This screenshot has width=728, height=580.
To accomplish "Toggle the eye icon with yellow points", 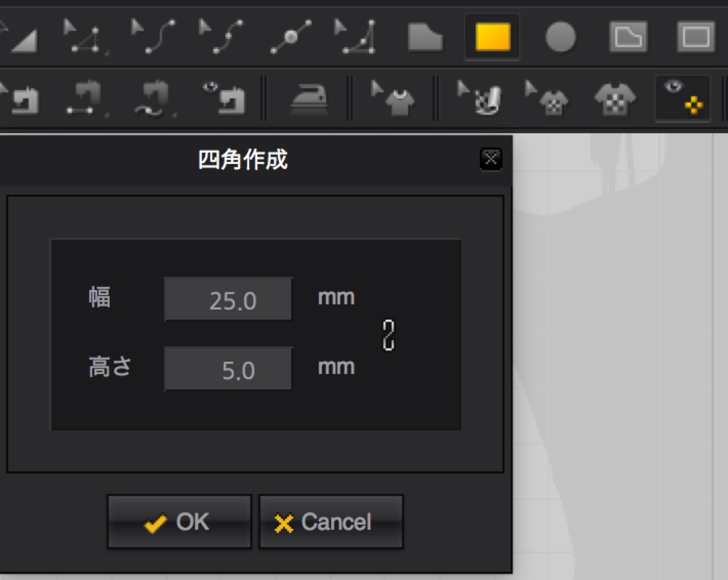I will (683, 97).
